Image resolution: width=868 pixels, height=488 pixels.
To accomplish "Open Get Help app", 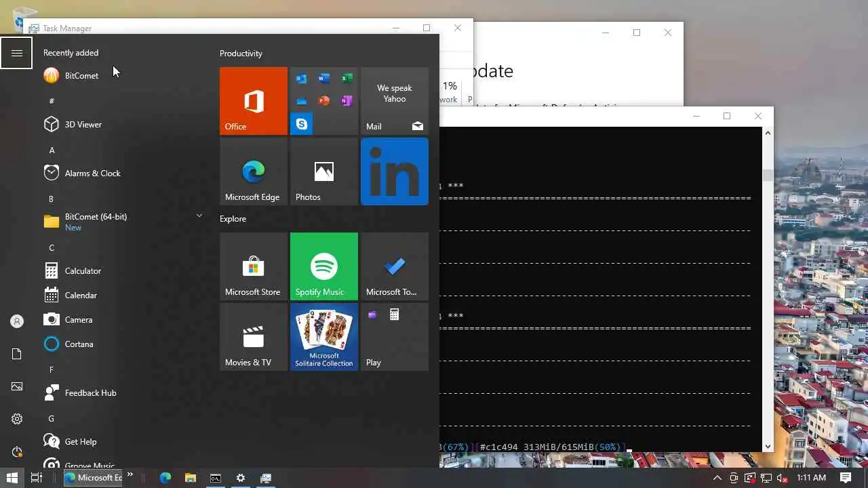I will coord(122,442).
